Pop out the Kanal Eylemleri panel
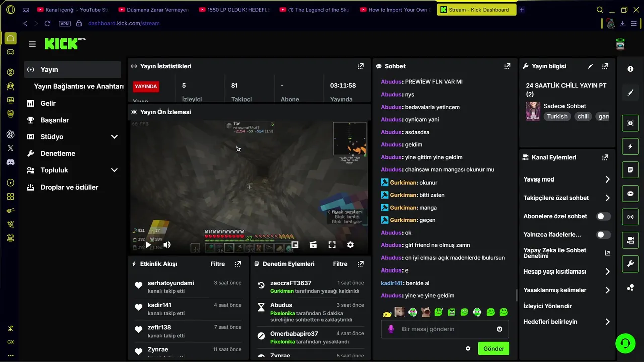 point(605,157)
